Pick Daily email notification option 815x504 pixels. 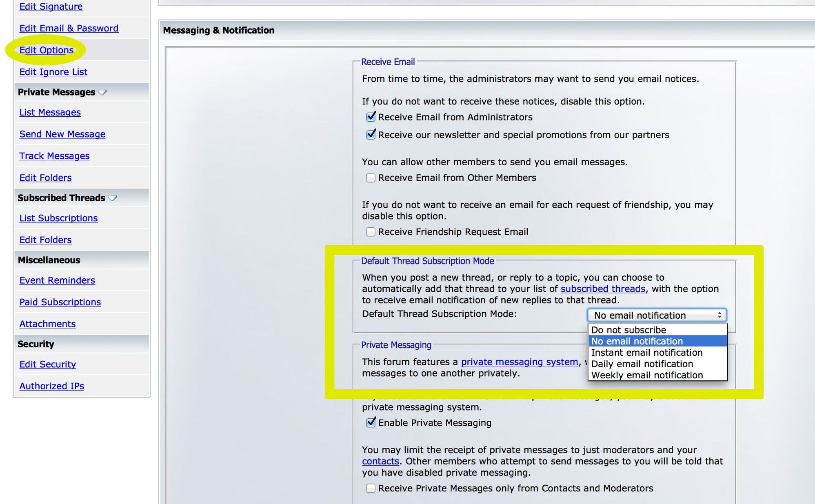(x=642, y=364)
